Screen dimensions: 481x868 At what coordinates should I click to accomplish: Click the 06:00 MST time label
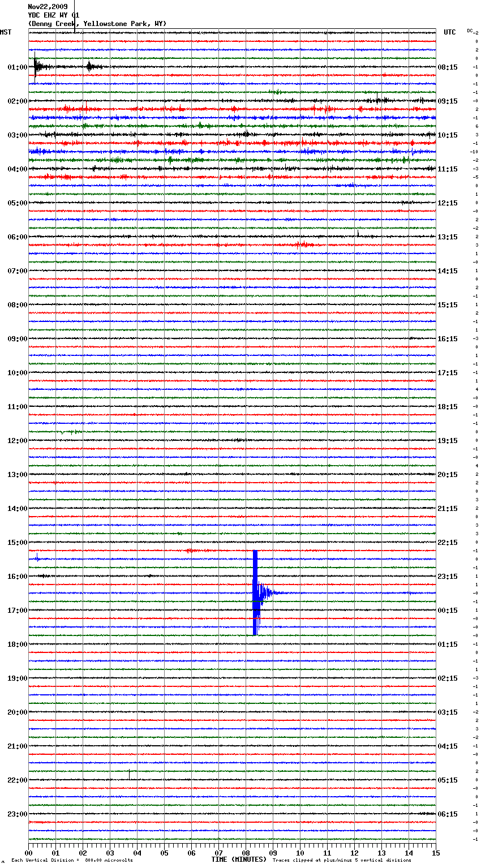[x=17, y=237]
